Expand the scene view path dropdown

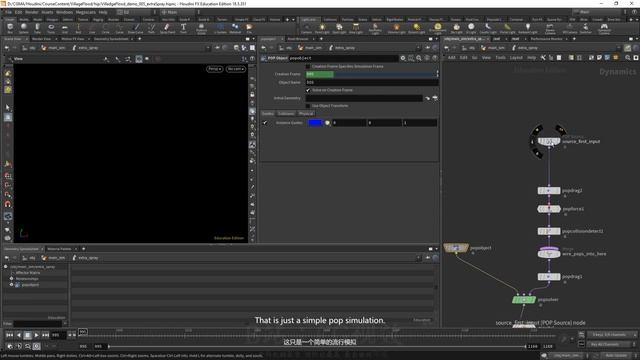[208, 48]
